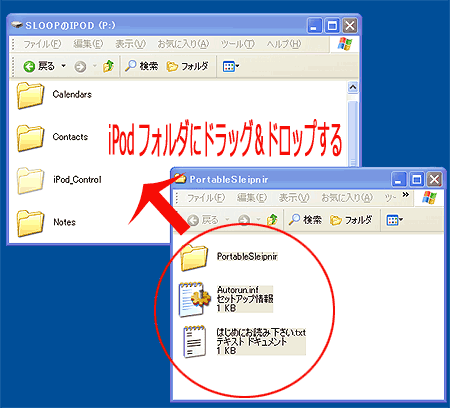450x408 pixels.
Task: Toggle the フォルダ pane in PortableSleipnir window
Action: pyautogui.click(x=351, y=220)
